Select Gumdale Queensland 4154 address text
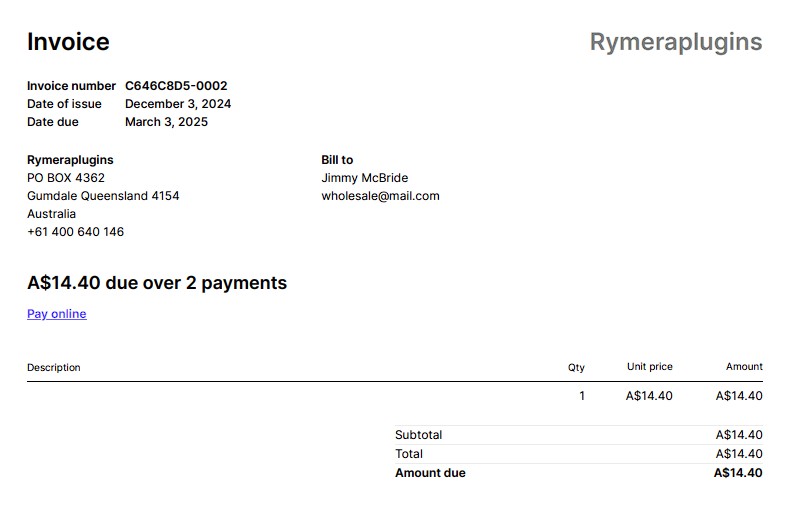The height and width of the screenshot is (511, 792). (103, 196)
